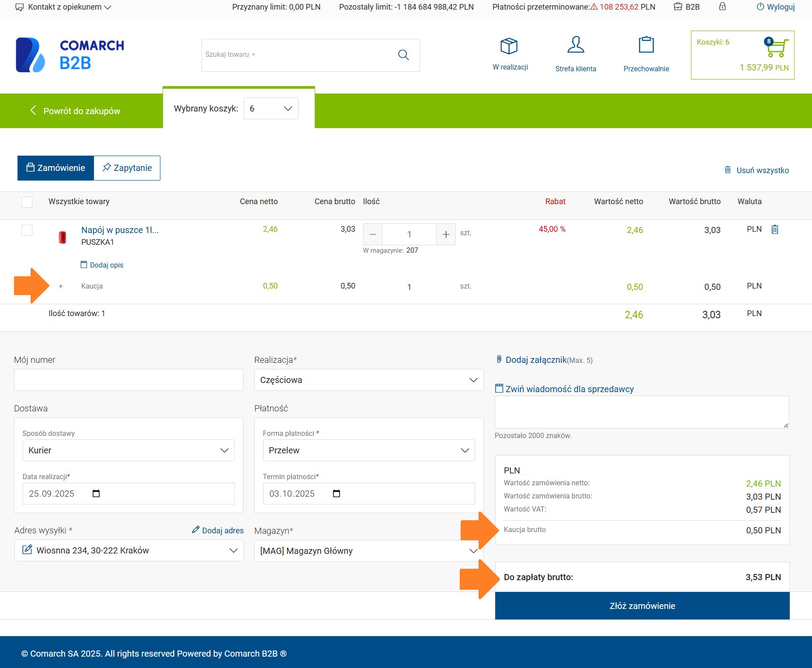
Task: Open the W realizacji box icon
Action: pyautogui.click(x=509, y=46)
